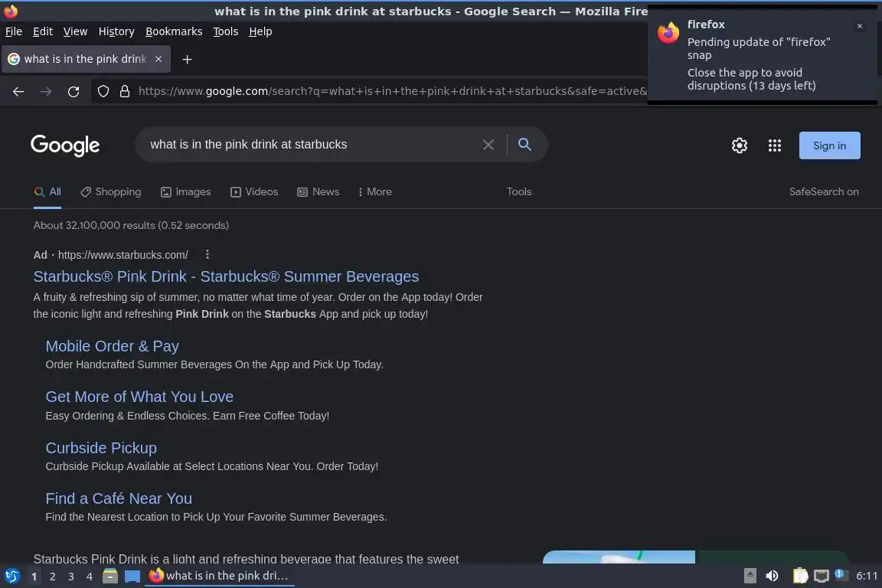The width and height of the screenshot is (882, 588).
Task: Switch to the Images results tab
Action: (x=185, y=192)
